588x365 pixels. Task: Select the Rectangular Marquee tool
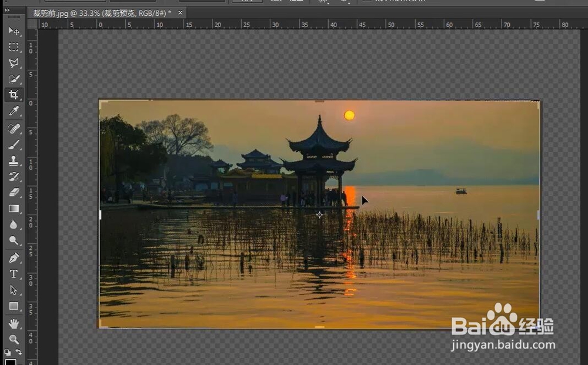click(14, 47)
